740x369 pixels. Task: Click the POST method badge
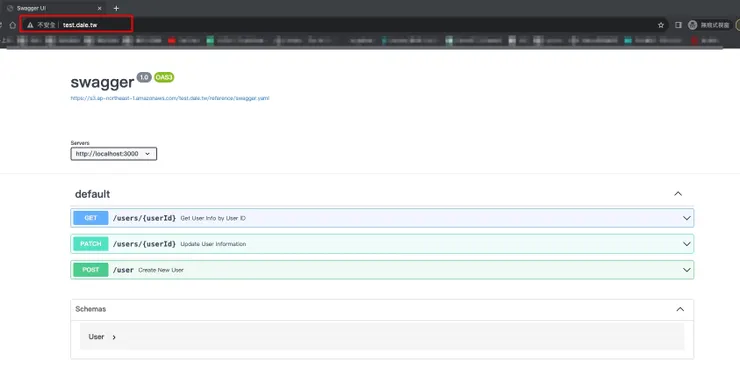point(91,270)
